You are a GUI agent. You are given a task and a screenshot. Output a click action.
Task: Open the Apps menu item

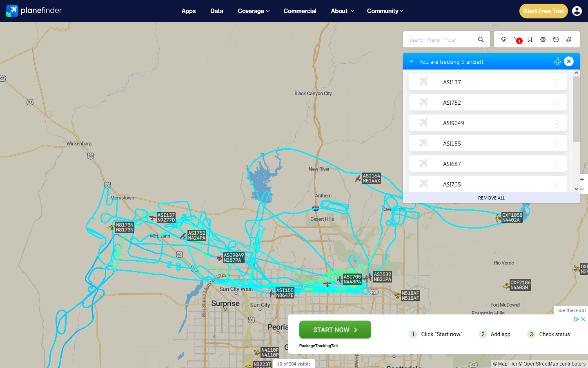pyautogui.click(x=189, y=11)
